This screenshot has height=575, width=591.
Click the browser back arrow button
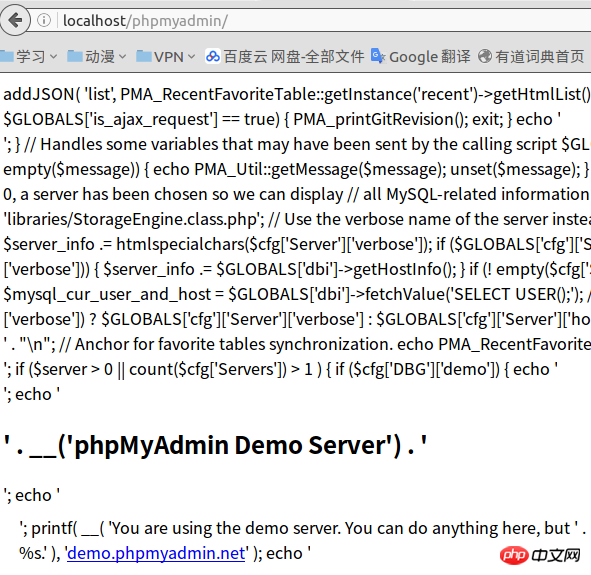coord(15,20)
